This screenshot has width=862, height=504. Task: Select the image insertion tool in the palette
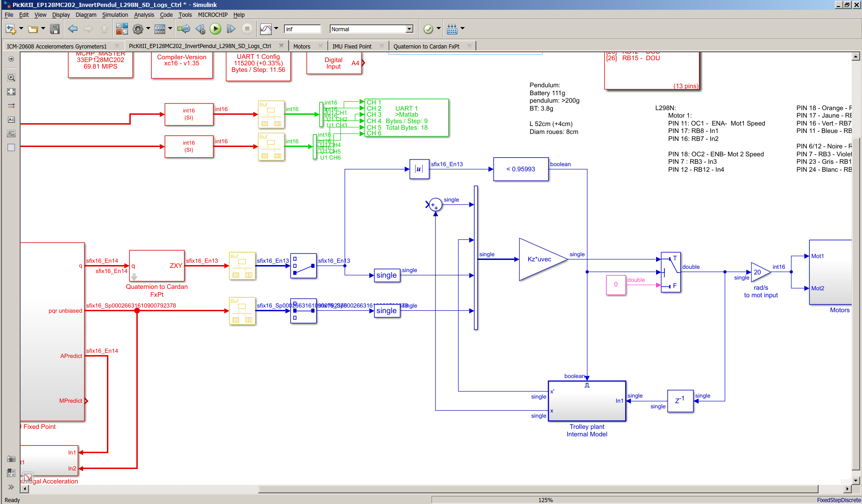point(10,133)
